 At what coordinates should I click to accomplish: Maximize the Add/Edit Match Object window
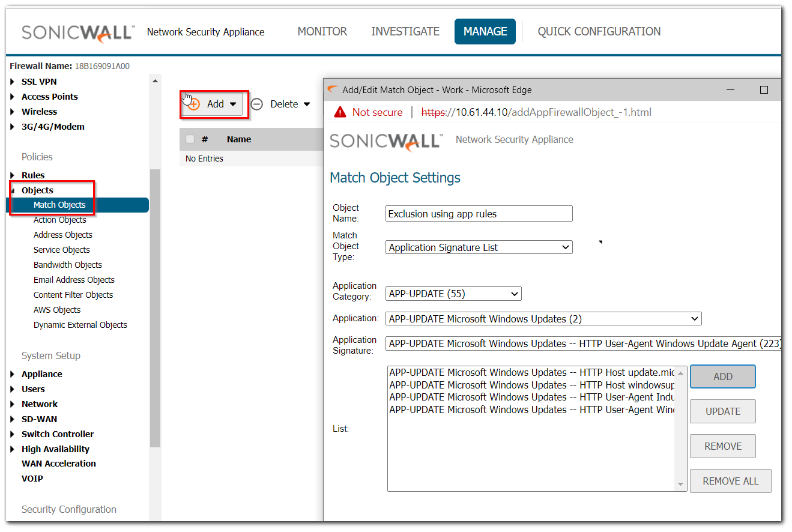tap(764, 90)
